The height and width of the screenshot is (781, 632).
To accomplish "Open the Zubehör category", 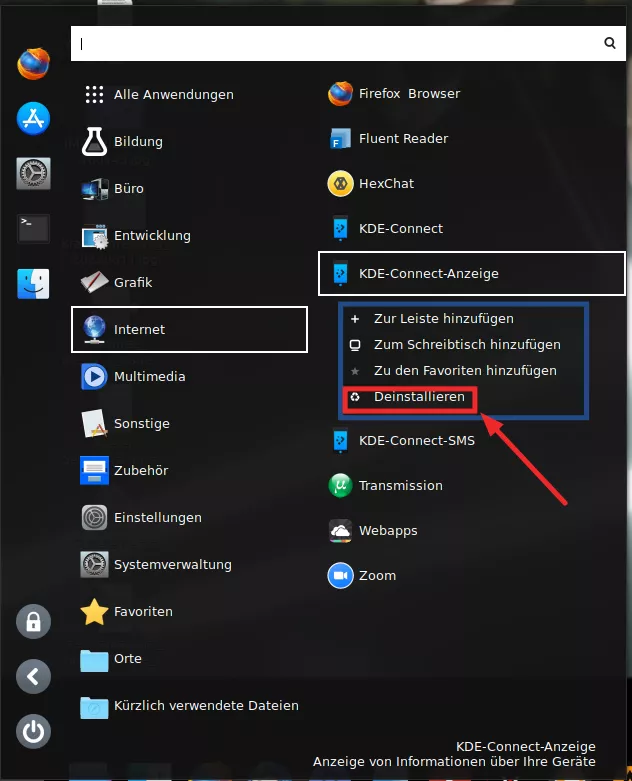I will (x=189, y=470).
